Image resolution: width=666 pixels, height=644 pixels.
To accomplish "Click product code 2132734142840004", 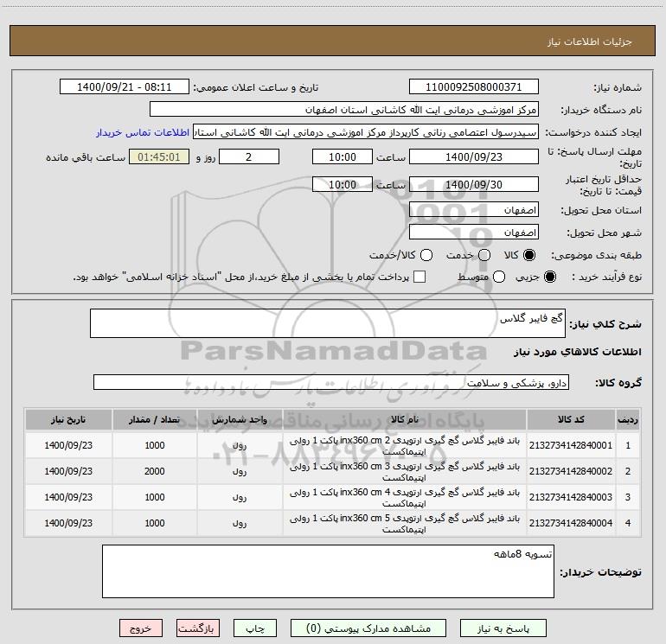I will click(x=571, y=523).
